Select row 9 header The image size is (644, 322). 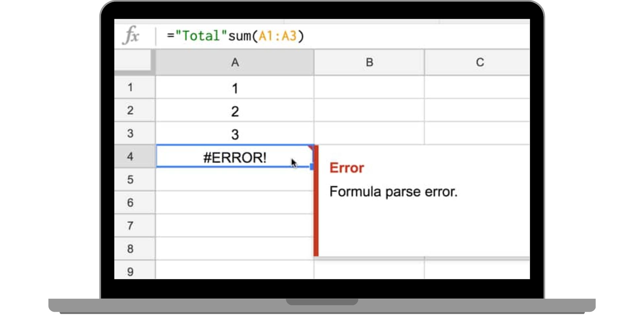point(130,271)
